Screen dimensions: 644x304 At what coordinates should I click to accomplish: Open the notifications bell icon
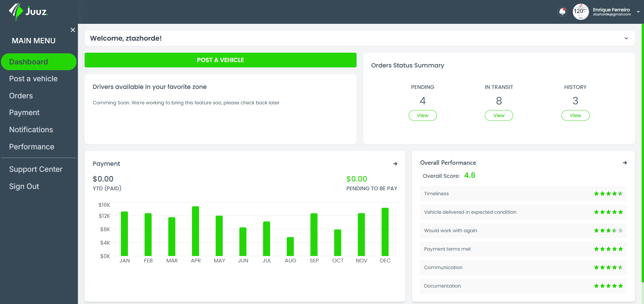[562, 12]
